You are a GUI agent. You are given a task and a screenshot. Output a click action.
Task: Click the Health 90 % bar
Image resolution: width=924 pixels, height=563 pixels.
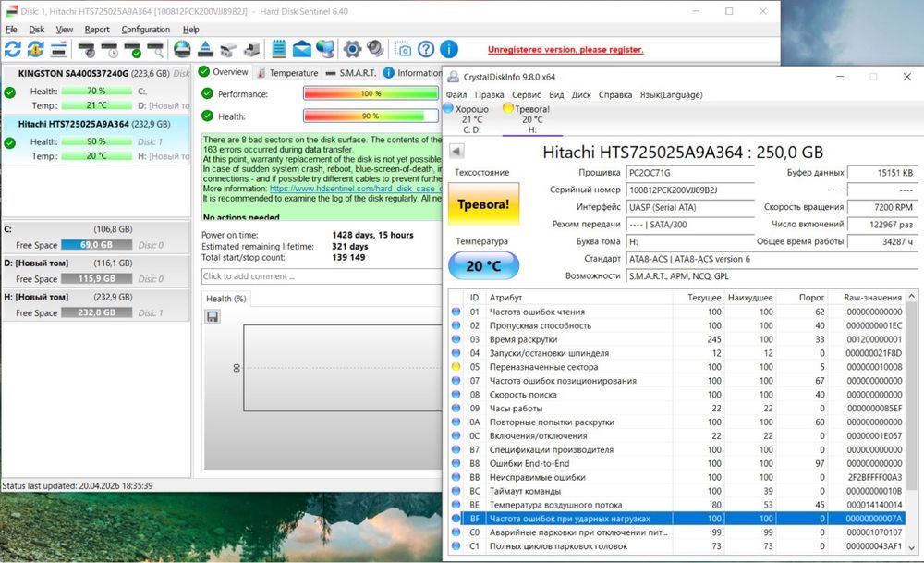371,116
